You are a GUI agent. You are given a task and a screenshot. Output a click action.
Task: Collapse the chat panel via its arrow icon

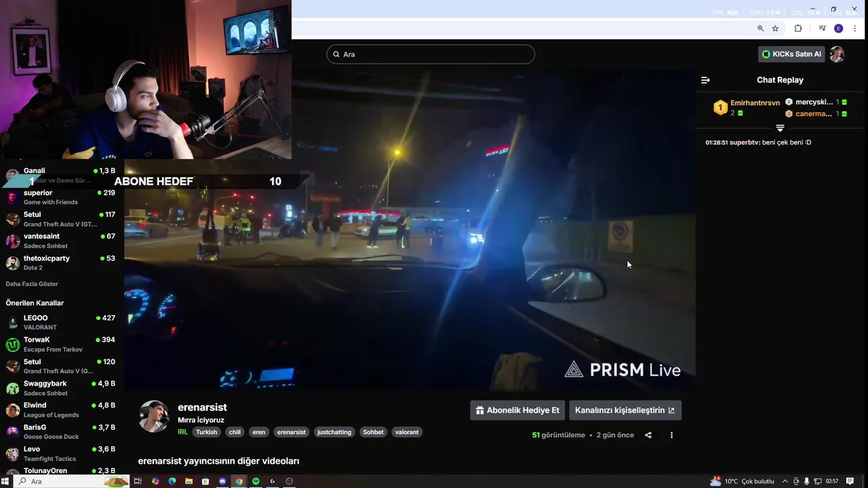coord(705,80)
